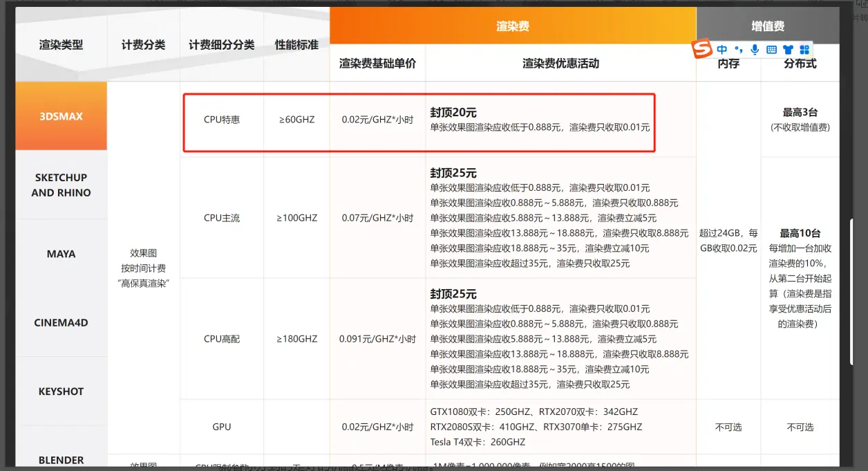The height and width of the screenshot is (471, 868).
Task: Click the ≥100GHZ performance cell
Action: point(297,218)
